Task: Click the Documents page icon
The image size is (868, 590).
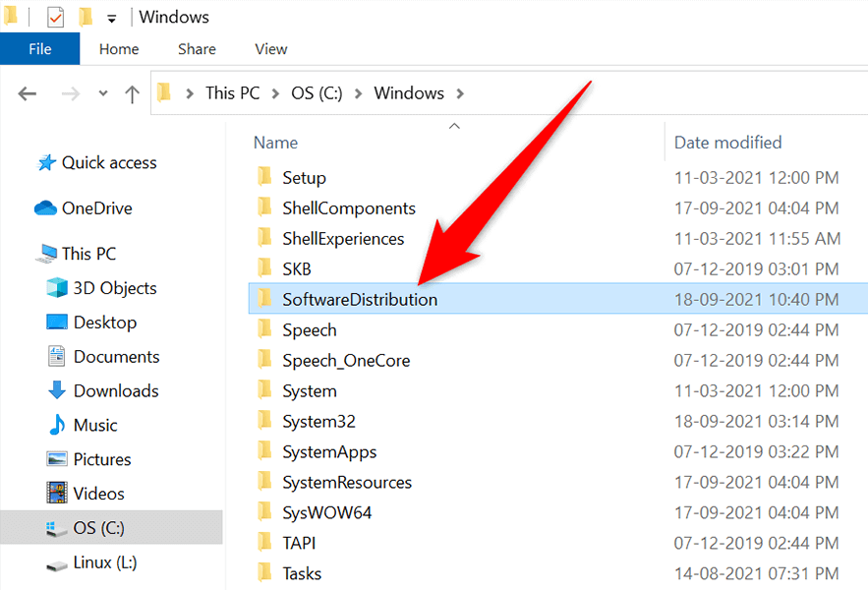Action: tap(56, 357)
